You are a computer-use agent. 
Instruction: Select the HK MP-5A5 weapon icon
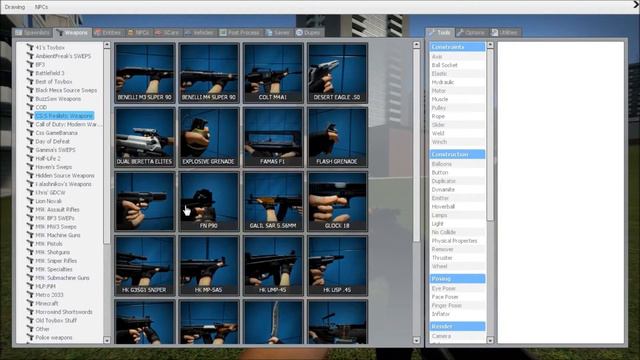209,266
